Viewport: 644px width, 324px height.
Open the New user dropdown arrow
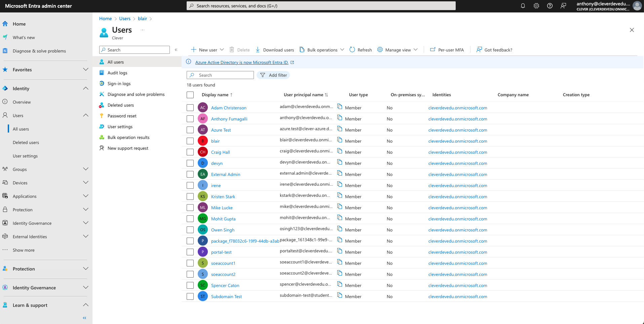click(222, 50)
